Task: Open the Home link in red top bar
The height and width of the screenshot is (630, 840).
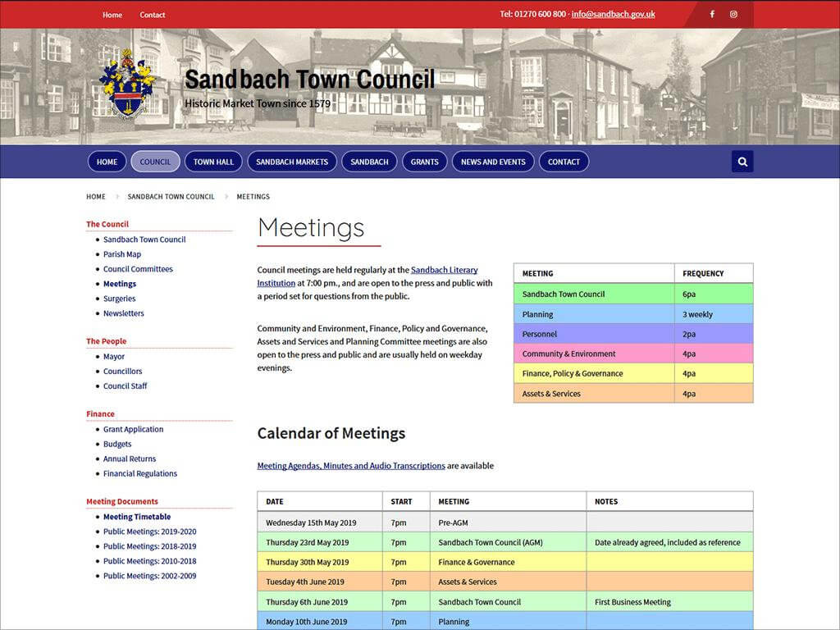Action: click(x=112, y=15)
